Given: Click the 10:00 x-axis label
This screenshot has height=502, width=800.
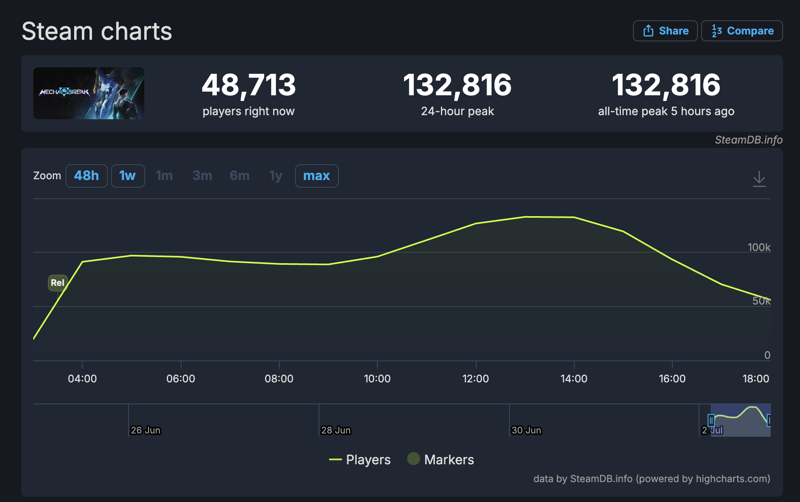Looking at the screenshot, I should (x=377, y=379).
